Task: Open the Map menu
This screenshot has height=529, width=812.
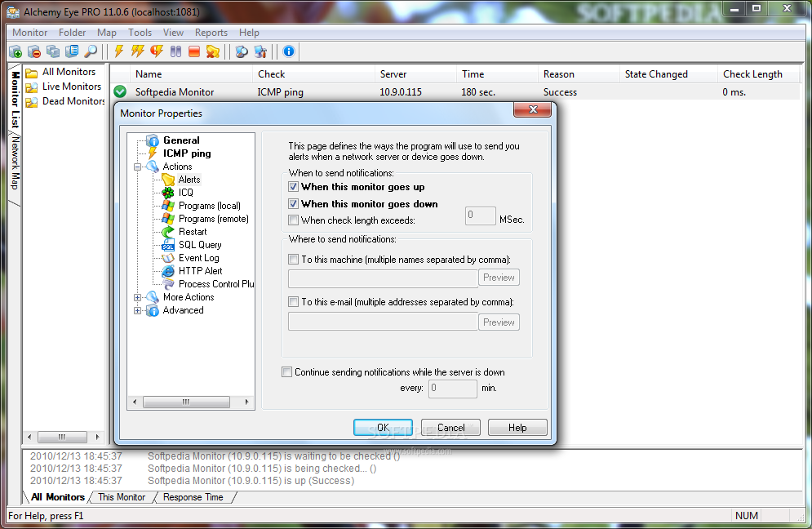Action: click(107, 33)
